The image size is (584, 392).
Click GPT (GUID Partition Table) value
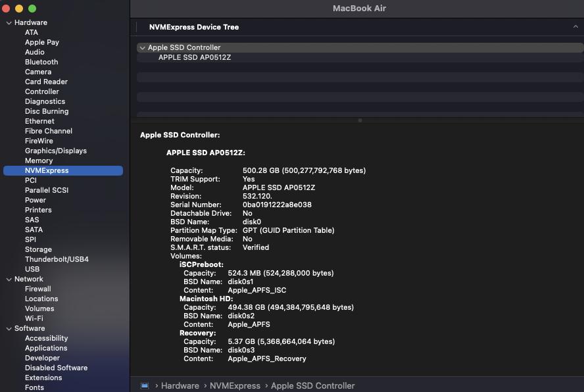(x=289, y=231)
